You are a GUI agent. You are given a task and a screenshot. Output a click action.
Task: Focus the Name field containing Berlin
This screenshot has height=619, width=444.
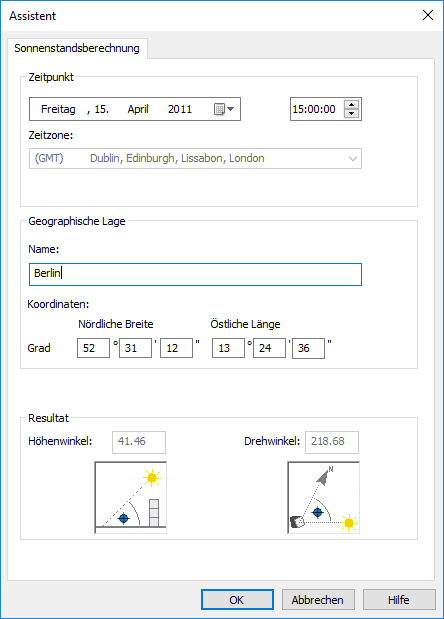tap(195, 274)
